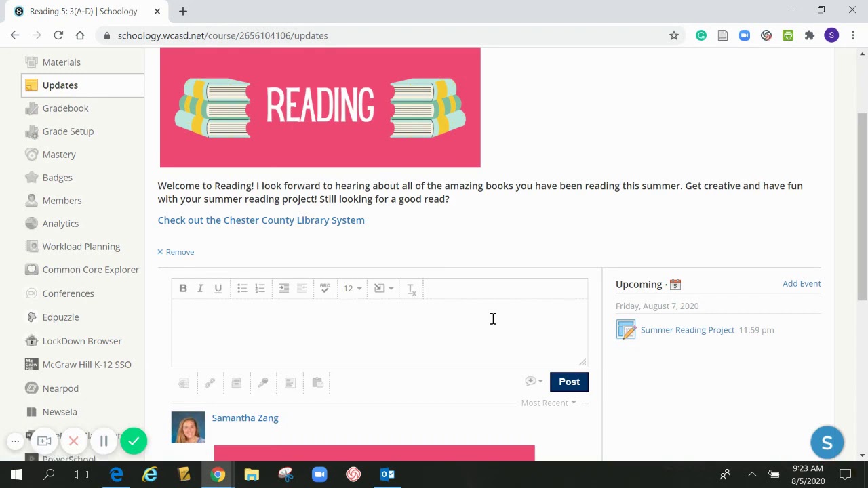Screen dimensions: 868x488
Task: Open the comment options dropdown beside Post
Action: pos(534,382)
